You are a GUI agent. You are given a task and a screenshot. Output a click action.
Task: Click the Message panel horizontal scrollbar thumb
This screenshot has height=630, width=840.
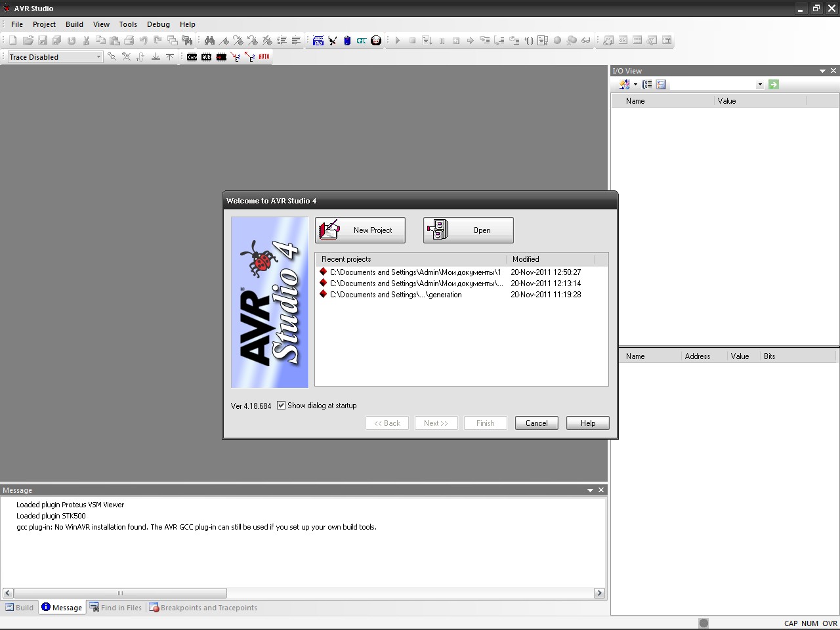click(120, 593)
